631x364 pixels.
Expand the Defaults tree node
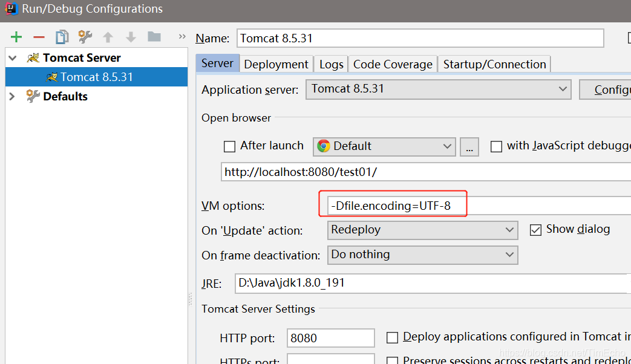[x=12, y=97]
